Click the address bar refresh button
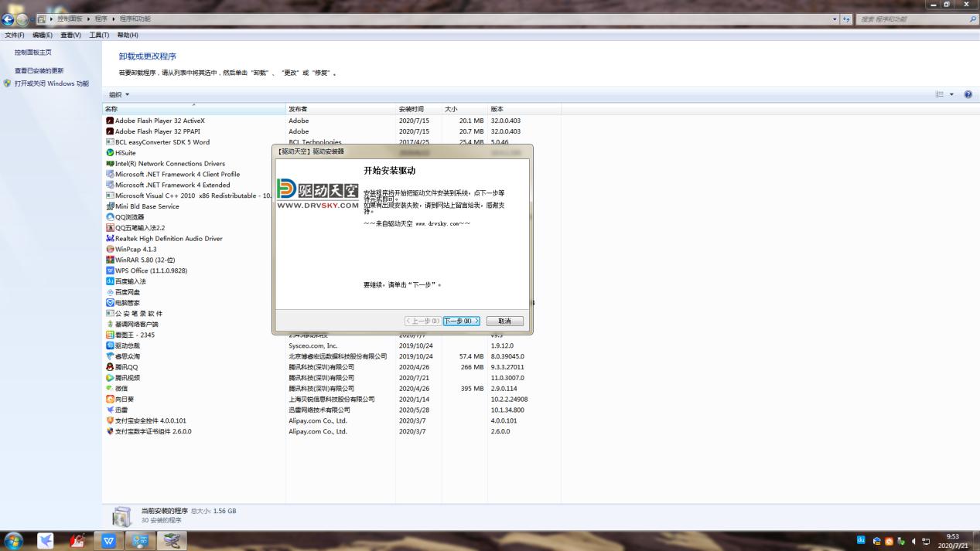 [x=847, y=19]
